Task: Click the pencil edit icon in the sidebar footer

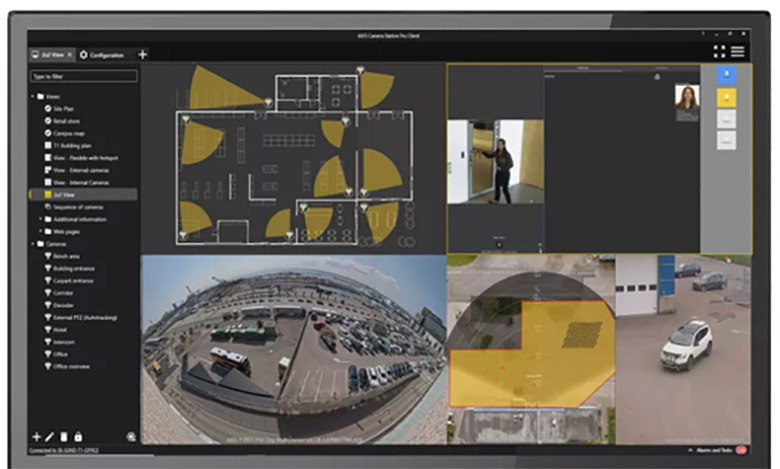Action: [x=50, y=437]
